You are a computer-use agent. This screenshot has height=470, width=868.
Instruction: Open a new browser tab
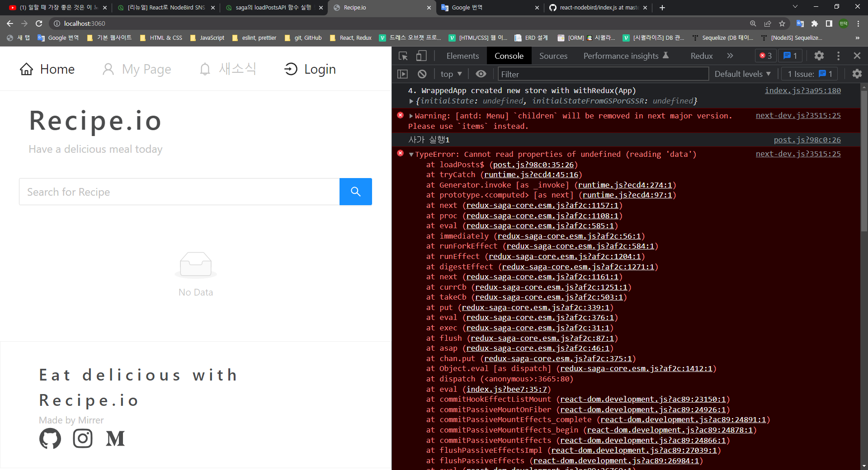click(662, 8)
